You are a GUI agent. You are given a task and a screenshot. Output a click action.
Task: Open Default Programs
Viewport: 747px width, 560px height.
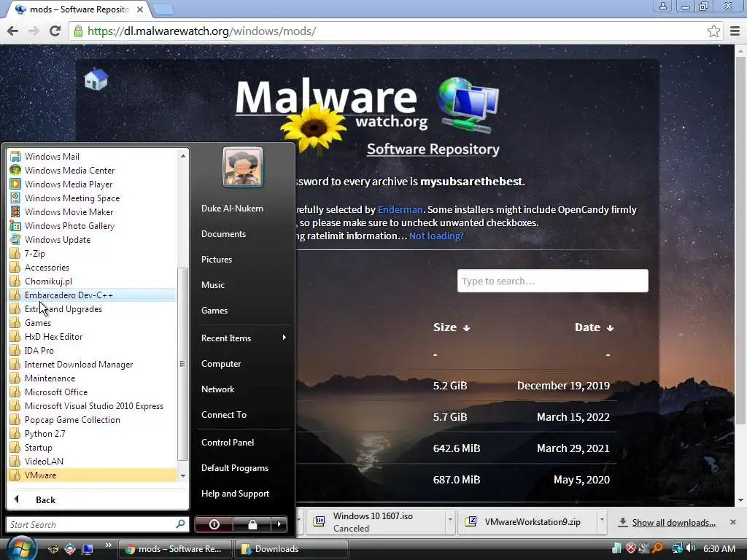(235, 467)
